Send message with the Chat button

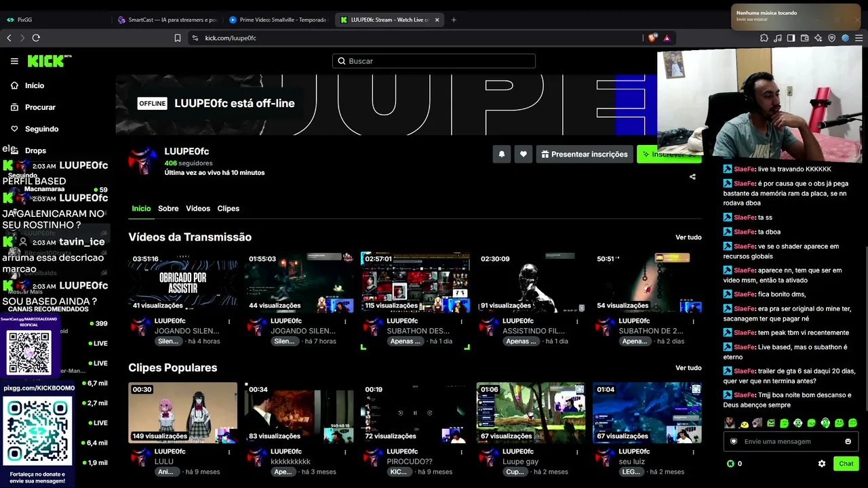pos(846,464)
